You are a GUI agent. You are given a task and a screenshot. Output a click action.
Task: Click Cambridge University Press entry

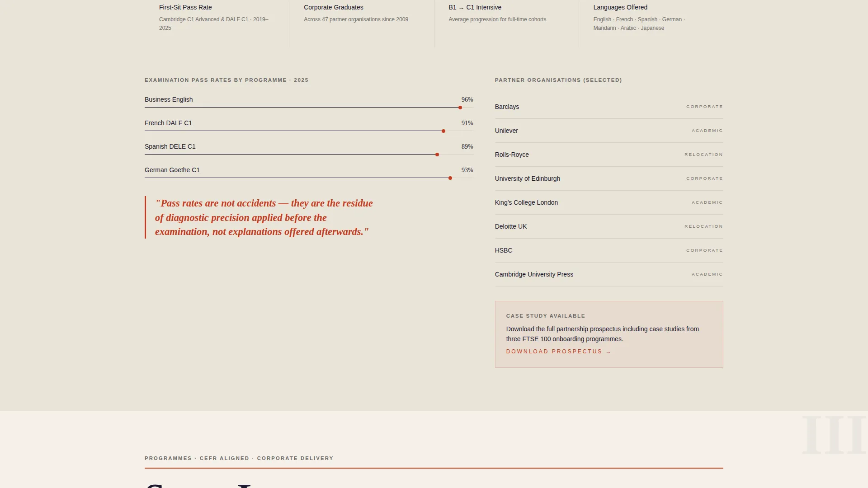click(x=609, y=274)
